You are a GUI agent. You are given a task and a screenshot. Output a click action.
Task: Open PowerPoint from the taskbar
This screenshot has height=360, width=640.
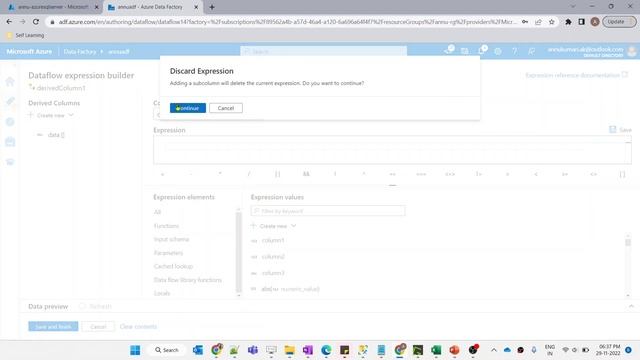coord(454,350)
